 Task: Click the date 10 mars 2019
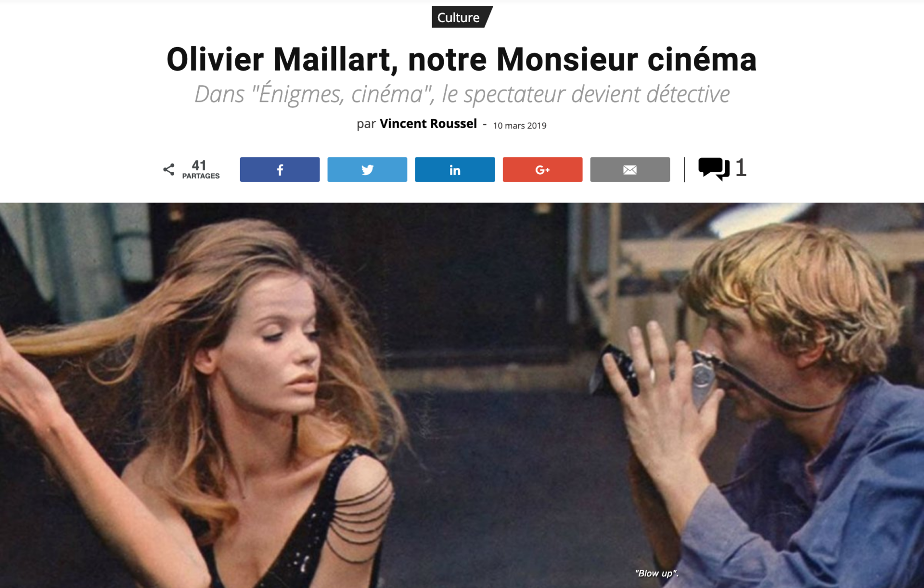(520, 126)
